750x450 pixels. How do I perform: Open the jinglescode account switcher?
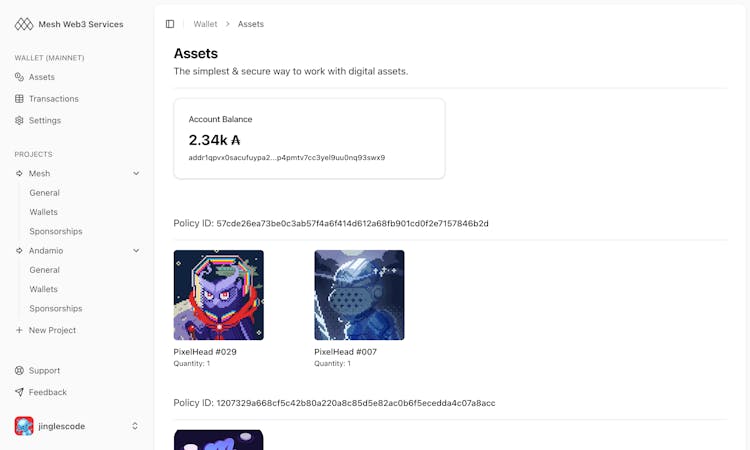pos(135,426)
